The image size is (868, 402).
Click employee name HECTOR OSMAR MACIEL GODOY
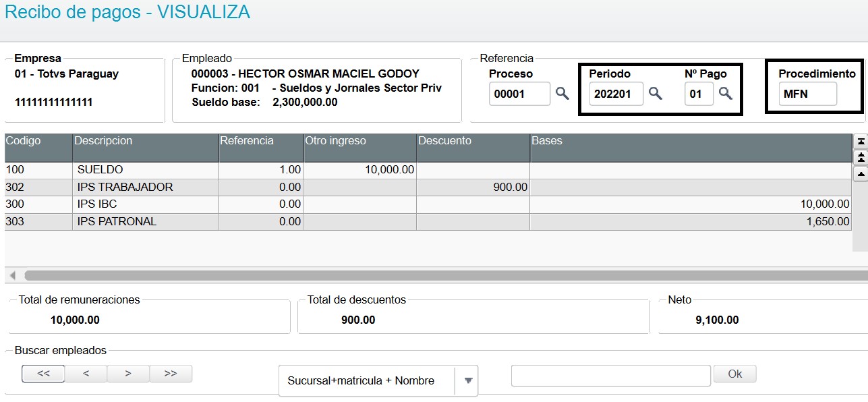(x=329, y=74)
